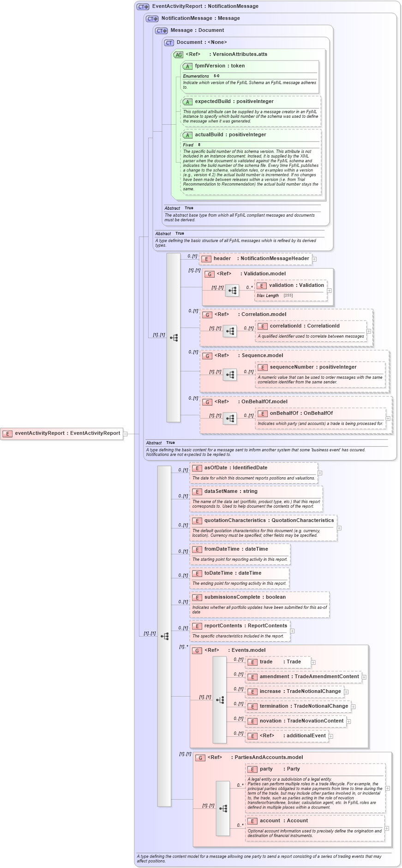
Task: Click the E icon beside account : Account
Action: [252, 821]
